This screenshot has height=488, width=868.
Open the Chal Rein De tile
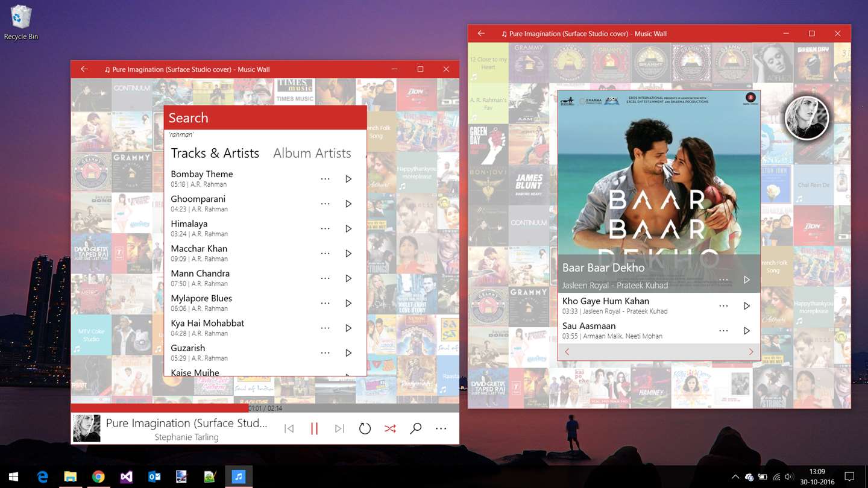point(813,185)
